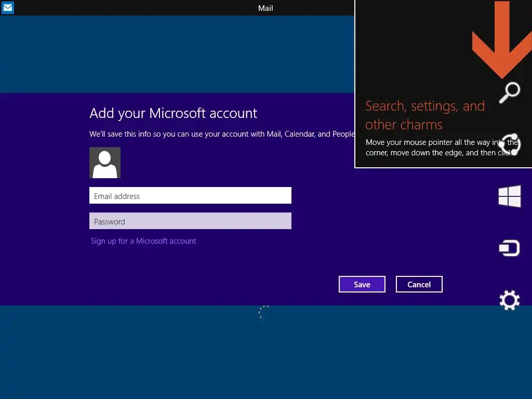
Task: Click the Mail envelope icon in title bar
Action: point(7,7)
